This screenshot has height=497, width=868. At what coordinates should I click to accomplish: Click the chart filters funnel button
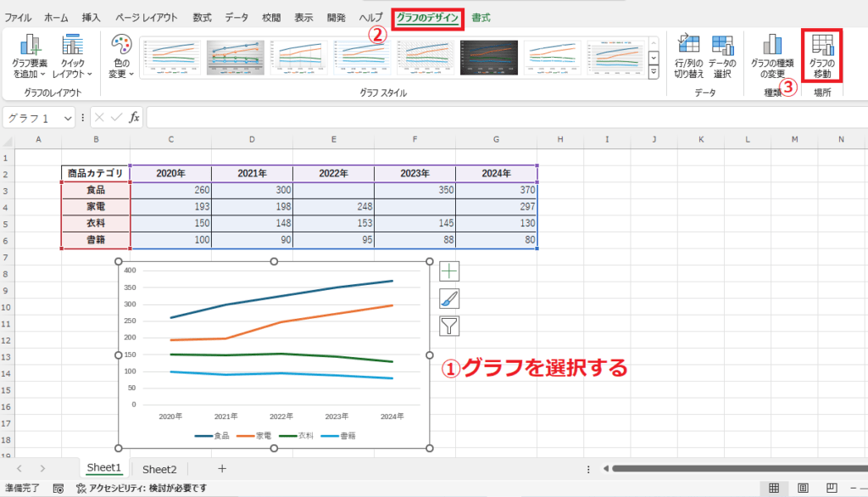pyautogui.click(x=449, y=327)
